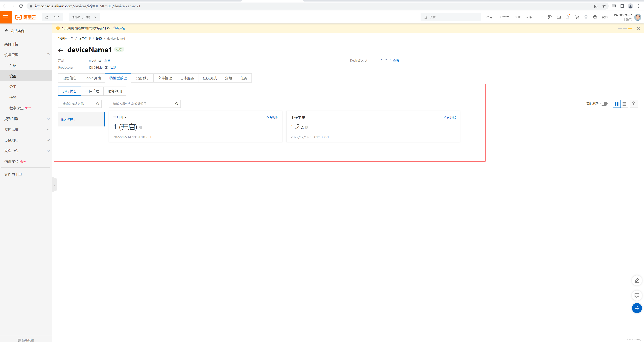644x342 pixels.
Task: Expand the 规则引擎 sidebar section
Action: [48, 119]
